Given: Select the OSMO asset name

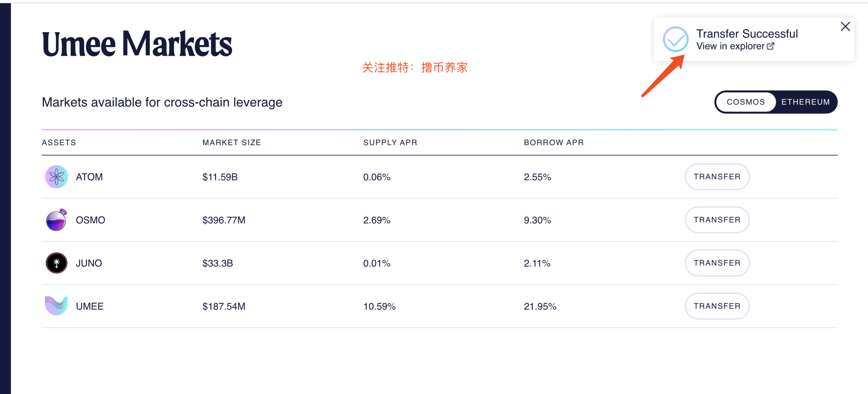Looking at the screenshot, I should tap(90, 220).
